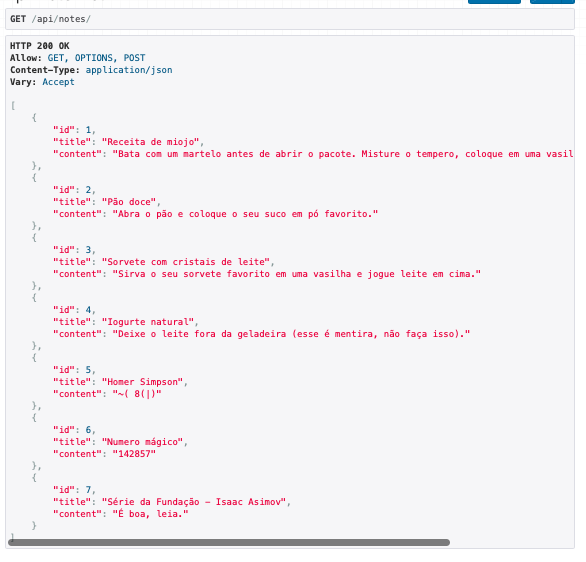Click the content 'Deixe o leite fora da geladeira'
This screenshot has width=586, height=562.
pos(291,334)
